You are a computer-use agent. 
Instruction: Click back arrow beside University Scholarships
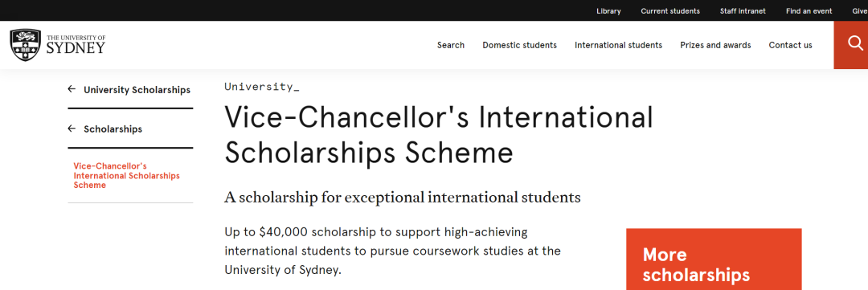click(72, 89)
